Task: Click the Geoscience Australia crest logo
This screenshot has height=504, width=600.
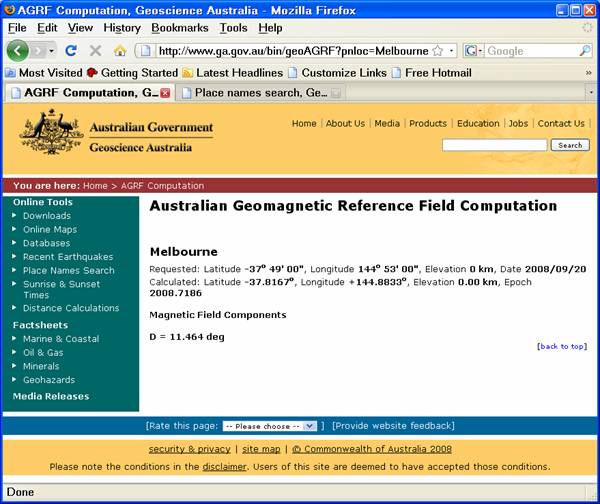Action: click(51, 132)
